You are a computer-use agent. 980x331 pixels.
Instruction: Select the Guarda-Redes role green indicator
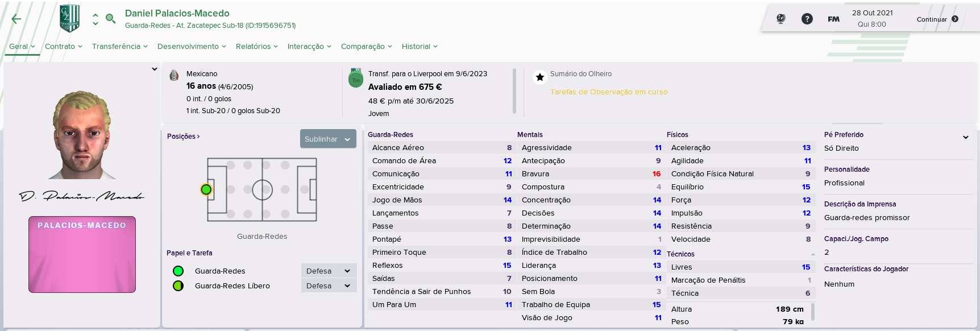point(178,271)
